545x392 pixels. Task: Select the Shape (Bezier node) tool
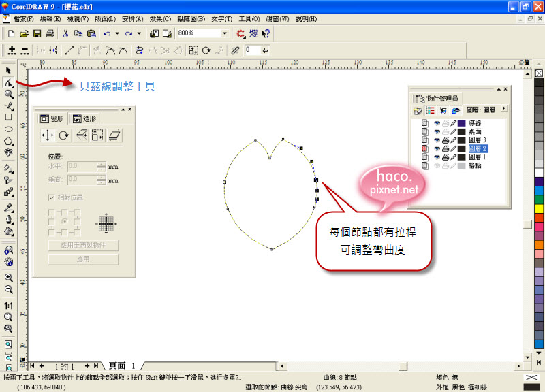[8, 82]
